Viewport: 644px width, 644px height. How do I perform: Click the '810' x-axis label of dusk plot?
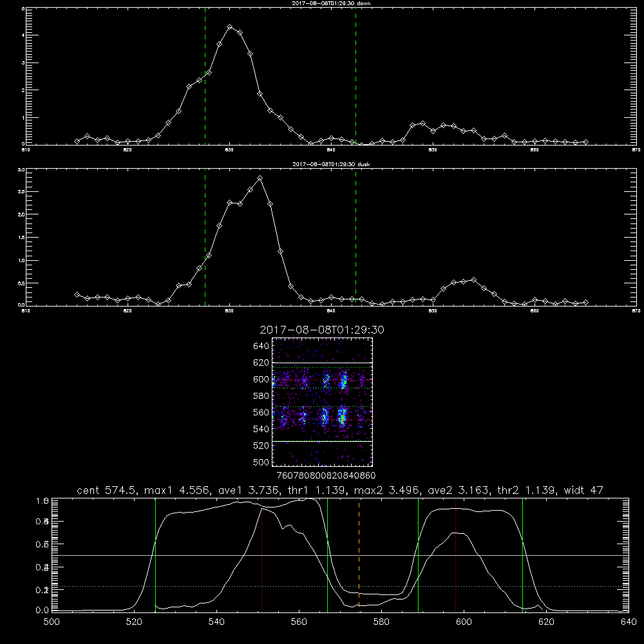tap(26, 311)
